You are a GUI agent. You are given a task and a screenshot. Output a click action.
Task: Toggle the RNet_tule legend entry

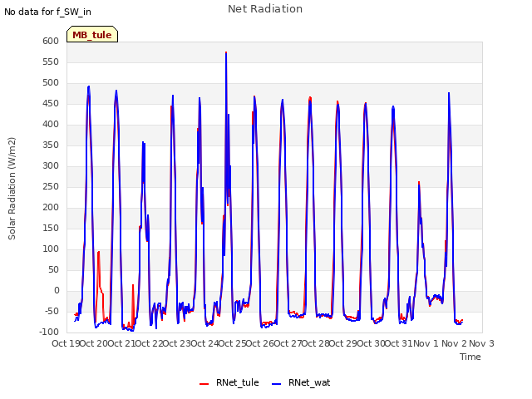[229, 382]
